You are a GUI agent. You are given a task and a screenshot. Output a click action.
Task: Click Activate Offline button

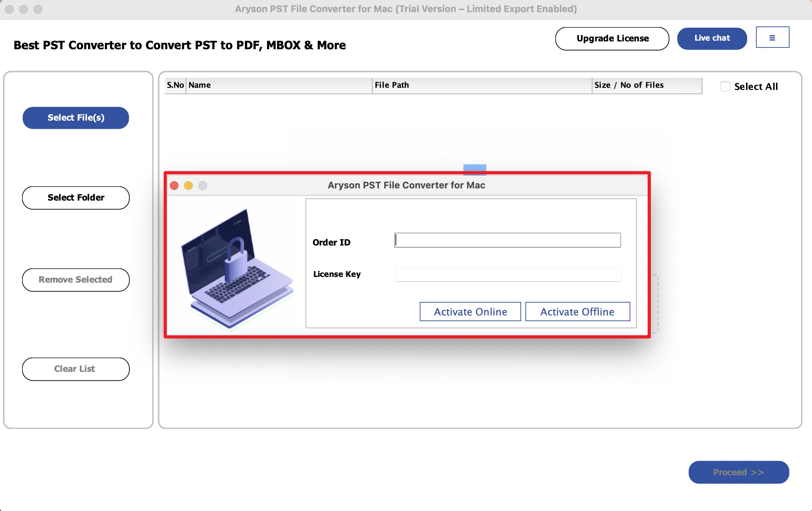tap(578, 312)
